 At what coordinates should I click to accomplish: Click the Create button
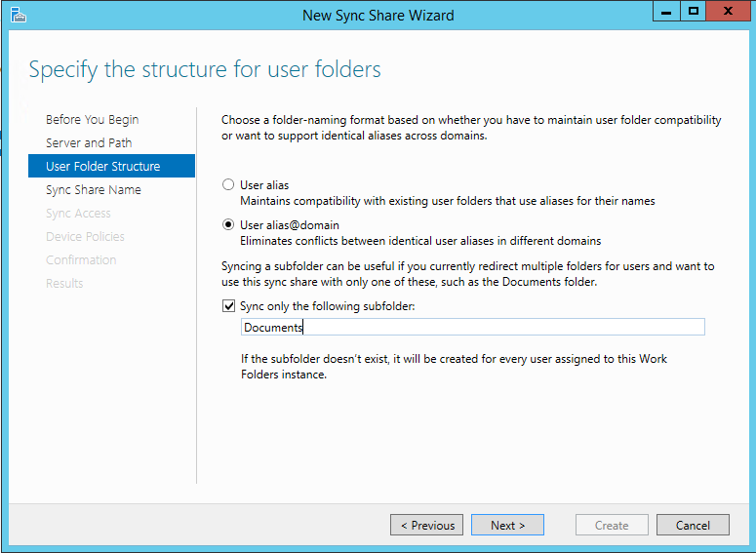click(612, 525)
